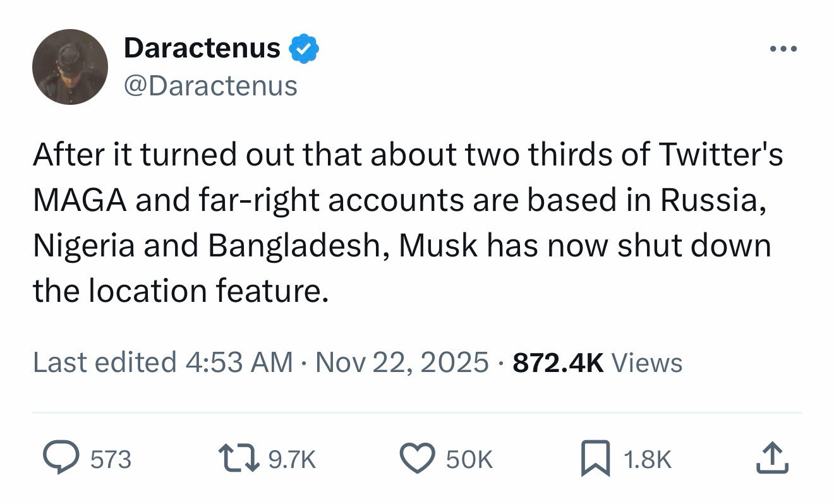Bookmark the post with the bookmark icon
834x504 pixels.
coord(596,459)
